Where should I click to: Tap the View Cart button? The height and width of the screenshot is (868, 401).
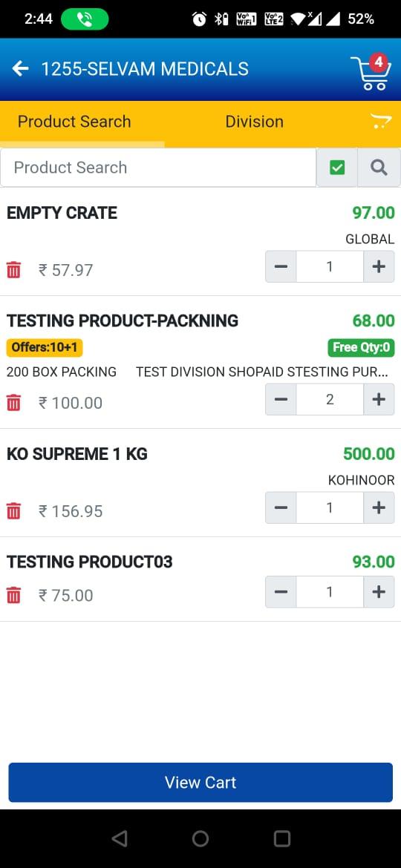point(200,782)
